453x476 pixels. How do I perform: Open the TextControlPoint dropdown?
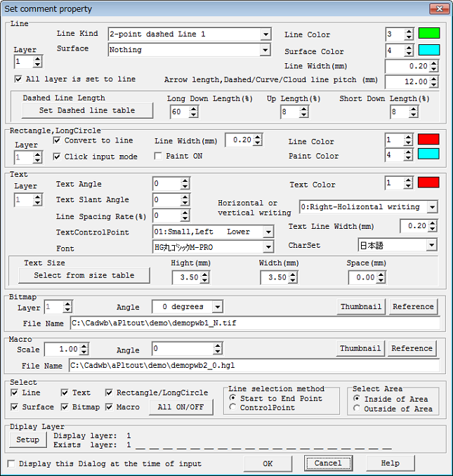pyautogui.click(x=268, y=232)
